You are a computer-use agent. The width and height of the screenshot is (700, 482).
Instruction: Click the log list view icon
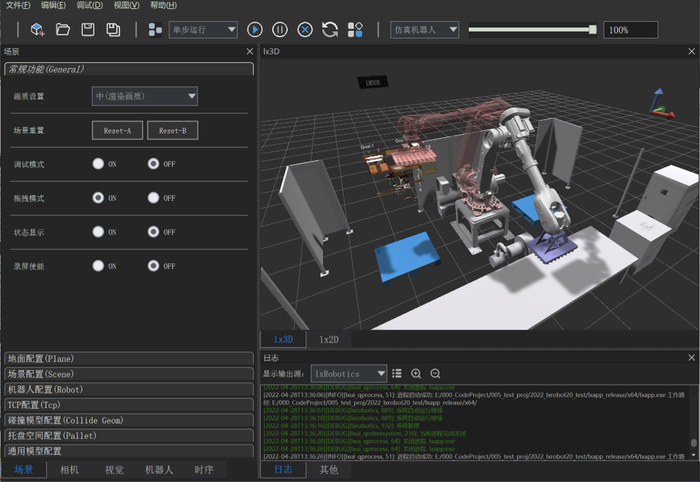(x=397, y=373)
